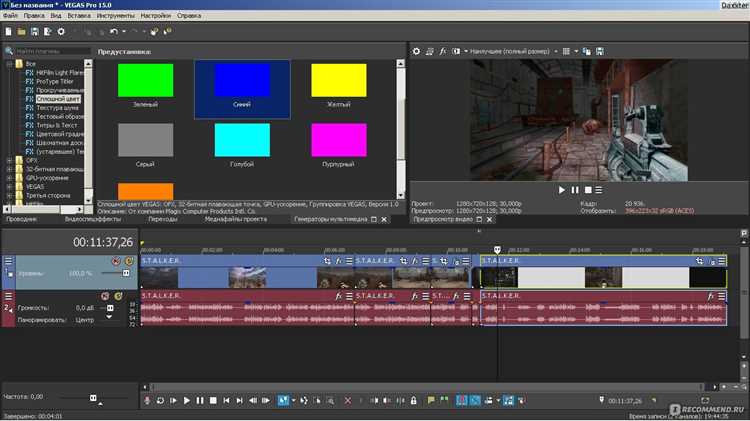This screenshot has width=750, height=421.
Task: Close the Media Generators tab
Action: point(384,219)
